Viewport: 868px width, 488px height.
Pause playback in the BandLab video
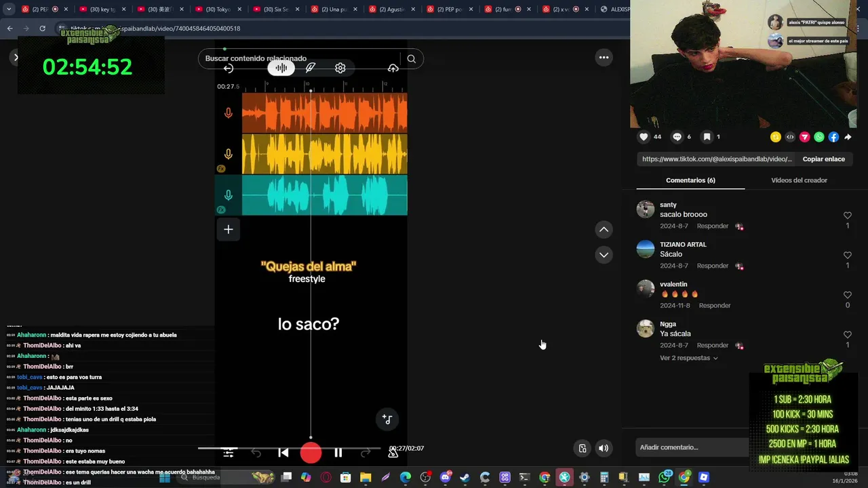338,453
